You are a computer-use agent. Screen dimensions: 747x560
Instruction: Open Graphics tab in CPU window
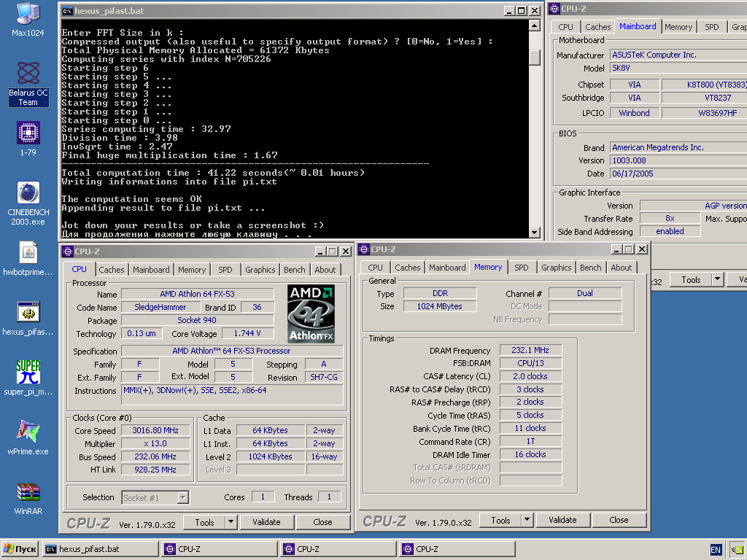260,270
